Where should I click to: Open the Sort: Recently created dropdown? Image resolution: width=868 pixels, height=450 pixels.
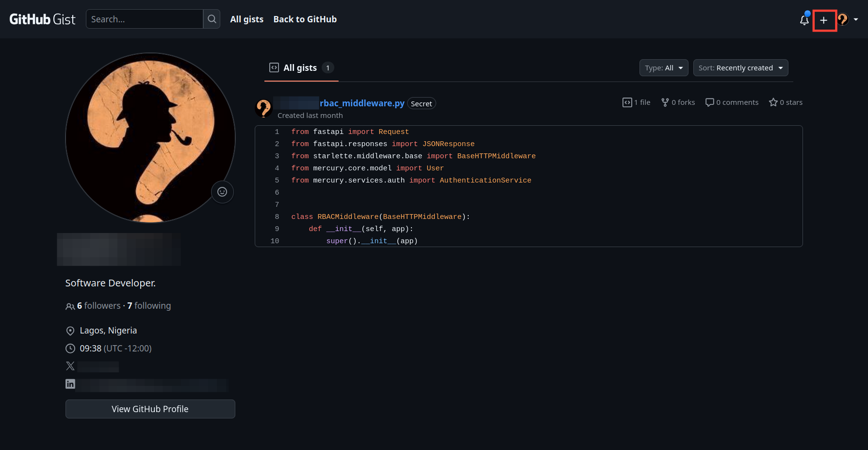coord(740,67)
